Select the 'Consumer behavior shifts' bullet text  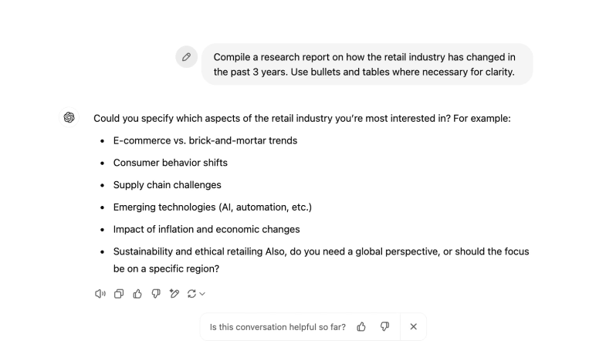tap(170, 163)
